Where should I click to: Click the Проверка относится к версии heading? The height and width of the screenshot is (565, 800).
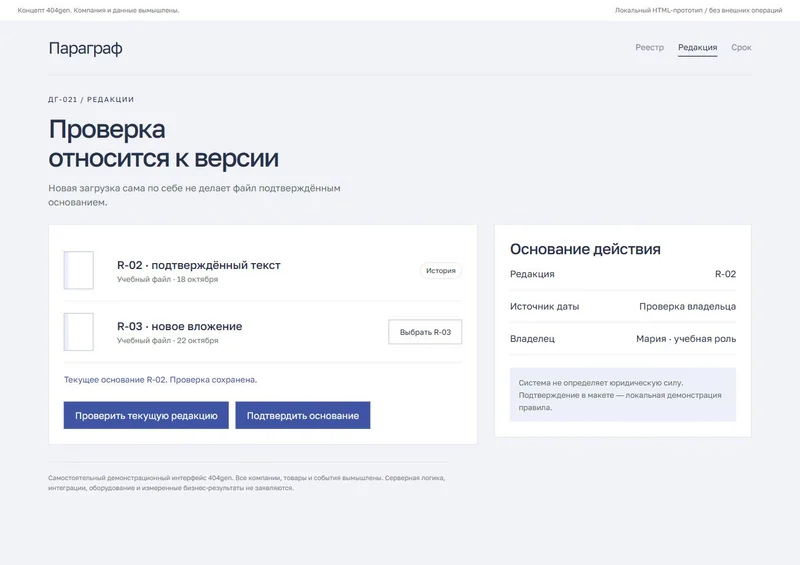point(163,143)
